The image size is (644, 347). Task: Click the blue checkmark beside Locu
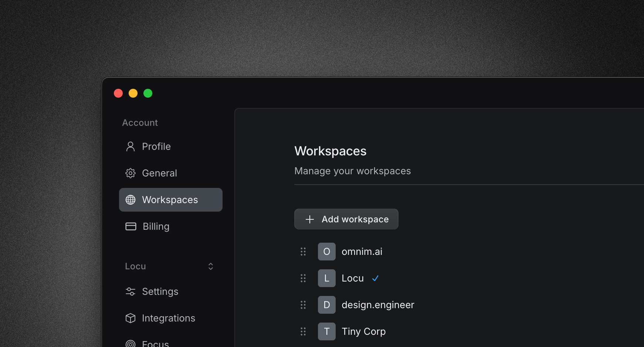pos(375,278)
